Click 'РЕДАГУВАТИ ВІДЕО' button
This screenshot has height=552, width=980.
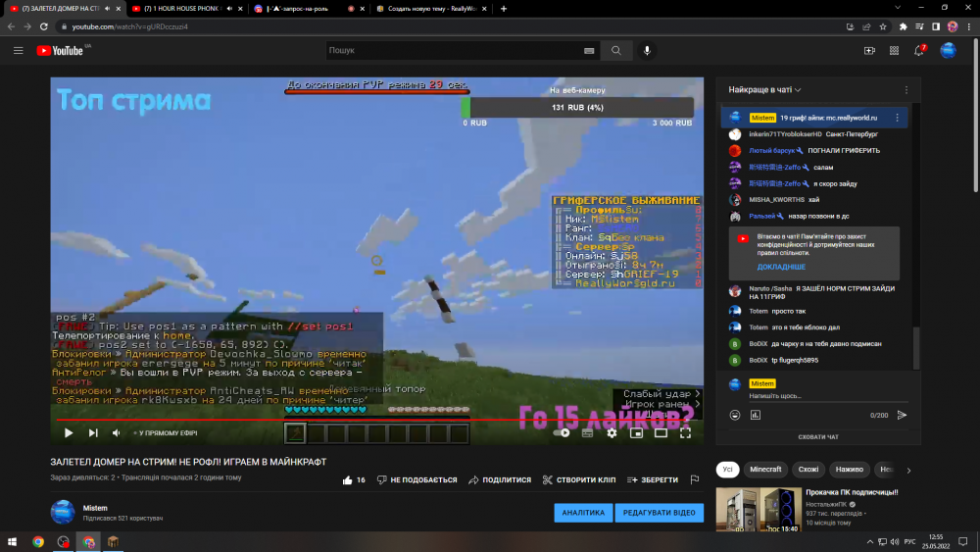point(659,513)
